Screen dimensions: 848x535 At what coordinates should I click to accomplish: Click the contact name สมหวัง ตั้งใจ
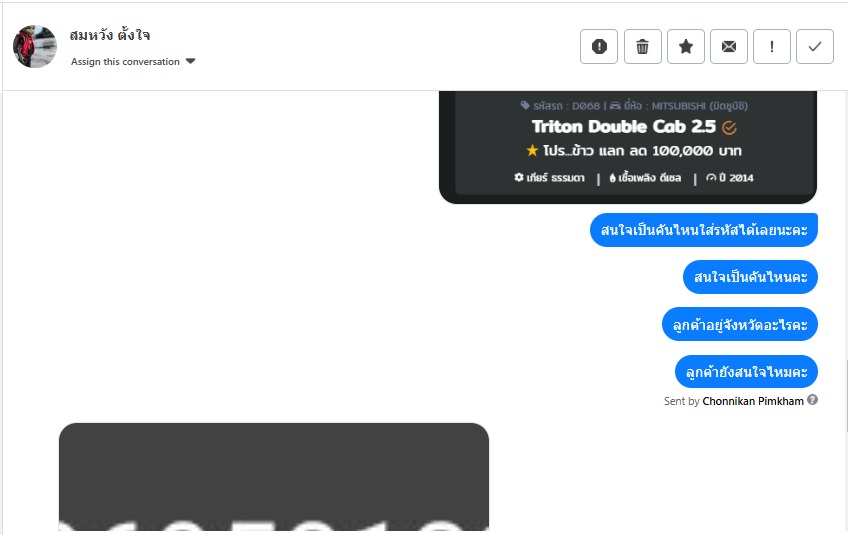[110, 36]
